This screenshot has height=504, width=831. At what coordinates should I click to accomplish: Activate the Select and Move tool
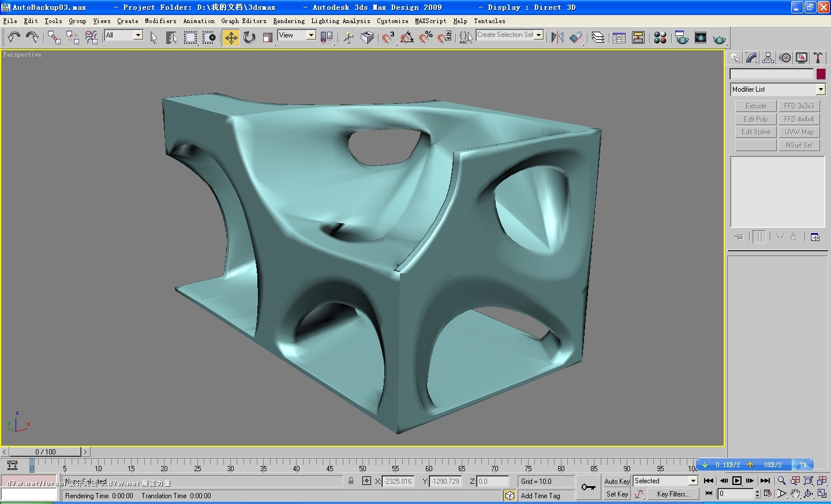point(231,37)
